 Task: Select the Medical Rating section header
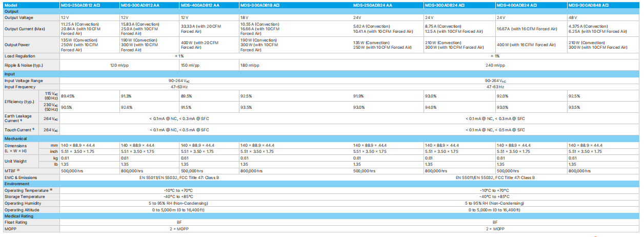[x=19, y=216]
